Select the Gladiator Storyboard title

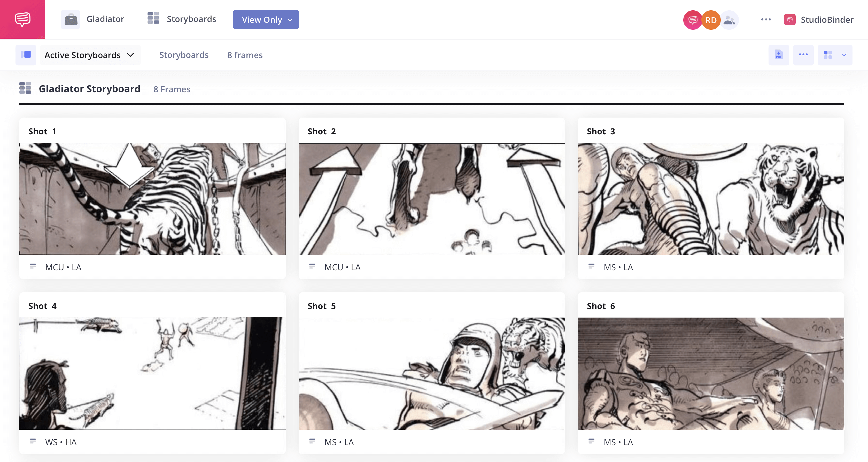89,89
